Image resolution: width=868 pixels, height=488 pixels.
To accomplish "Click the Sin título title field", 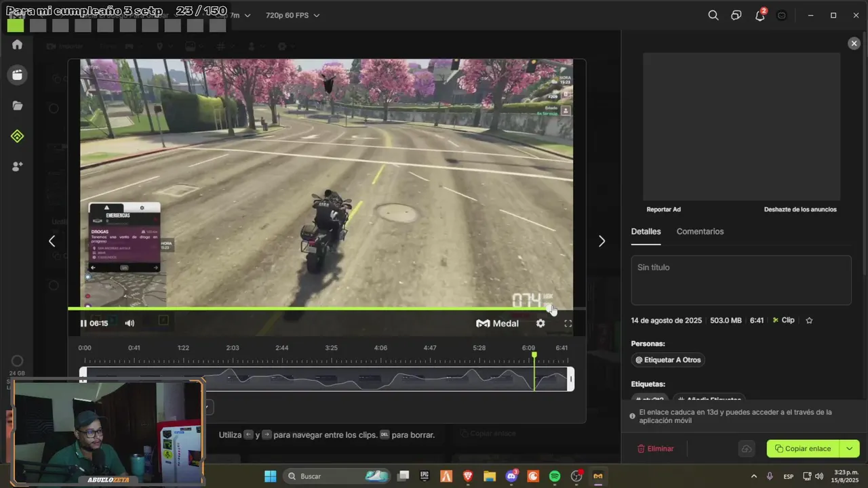I will point(741,280).
